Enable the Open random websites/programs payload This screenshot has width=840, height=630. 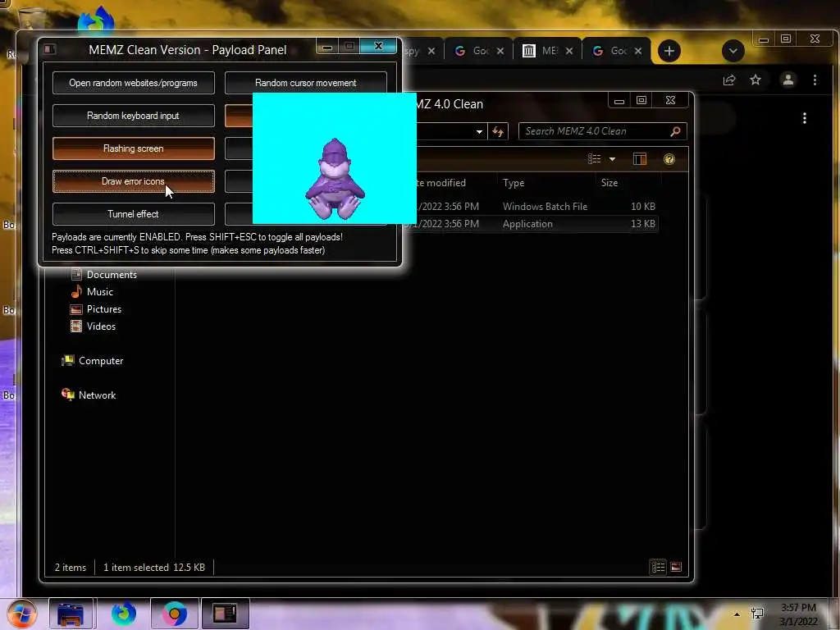(134, 83)
